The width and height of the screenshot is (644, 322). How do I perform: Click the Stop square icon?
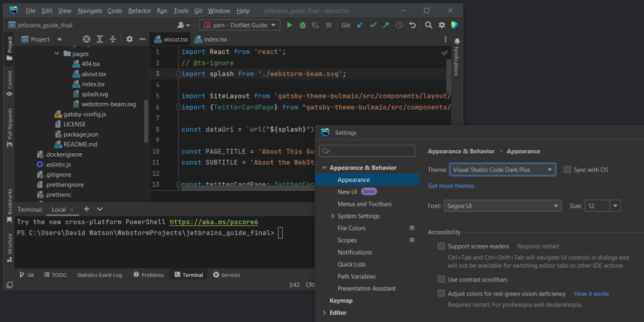pos(329,25)
